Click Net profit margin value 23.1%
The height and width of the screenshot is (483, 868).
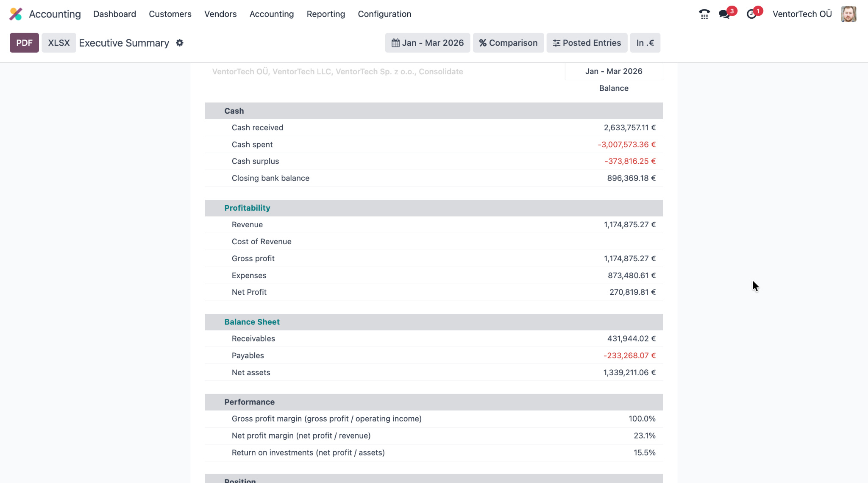pyautogui.click(x=644, y=436)
